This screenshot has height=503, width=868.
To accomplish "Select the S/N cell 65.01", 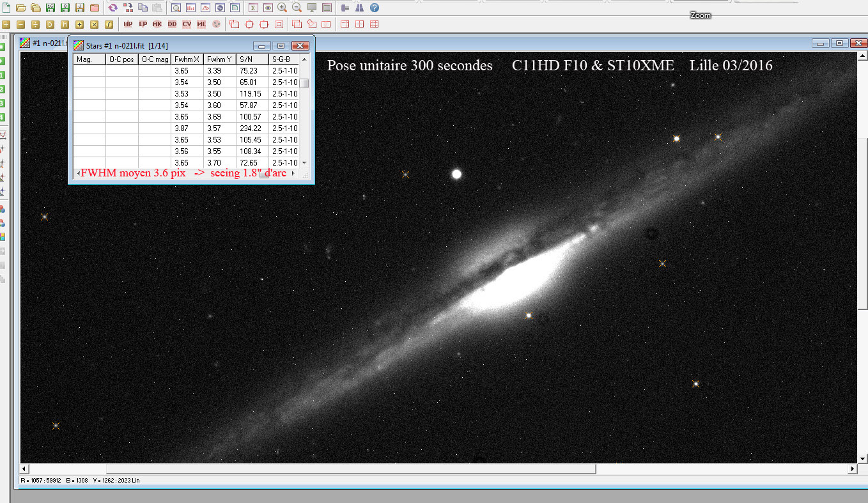I will click(x=252, y=82).
